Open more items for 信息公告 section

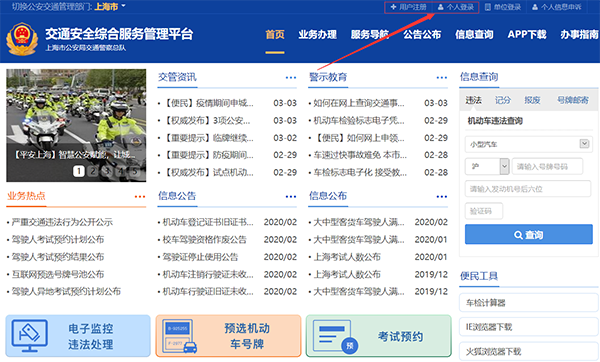291,197
